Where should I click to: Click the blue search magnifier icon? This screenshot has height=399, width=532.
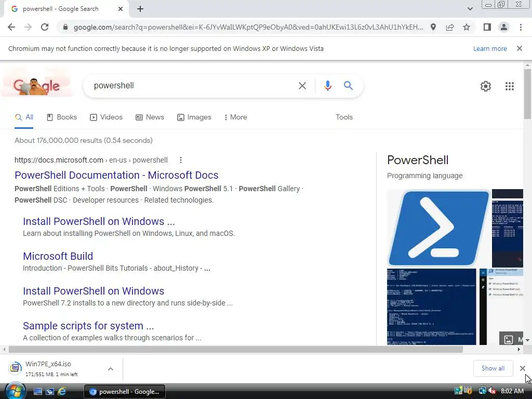(x=348, y=86)
